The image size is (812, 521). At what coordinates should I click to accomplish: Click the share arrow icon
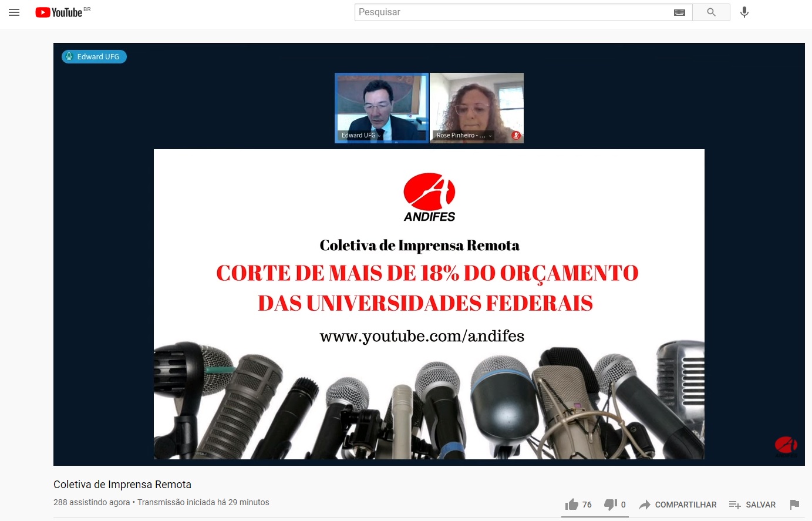click(x=644, y=505)
